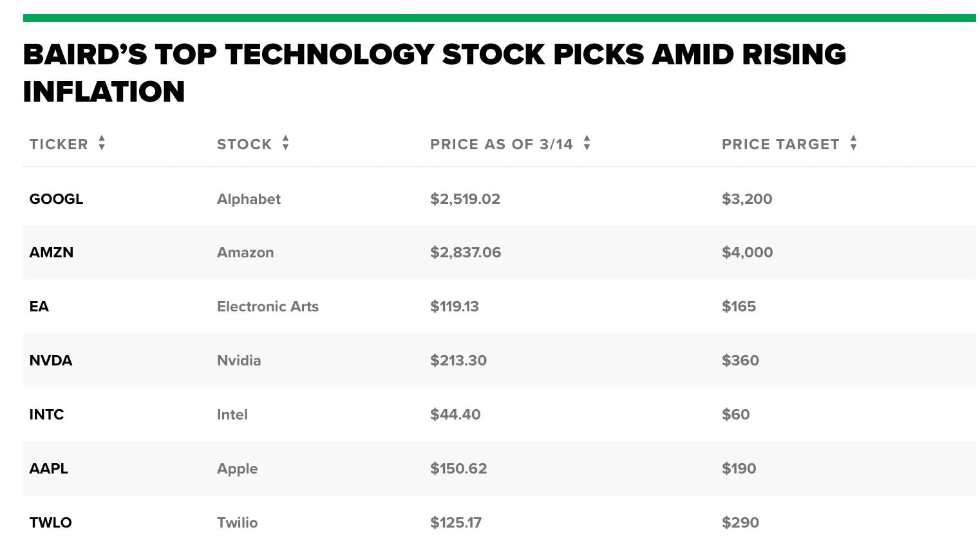Open the sort control next to PRICE AS OF 3/14

point(587,144)
